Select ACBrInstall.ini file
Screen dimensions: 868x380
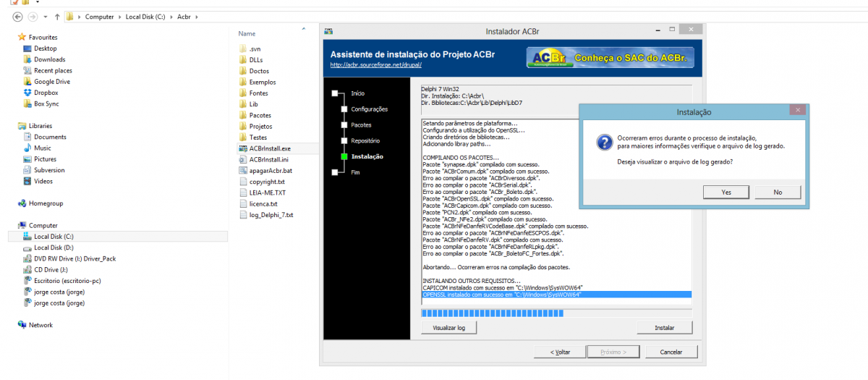(268, 159)
